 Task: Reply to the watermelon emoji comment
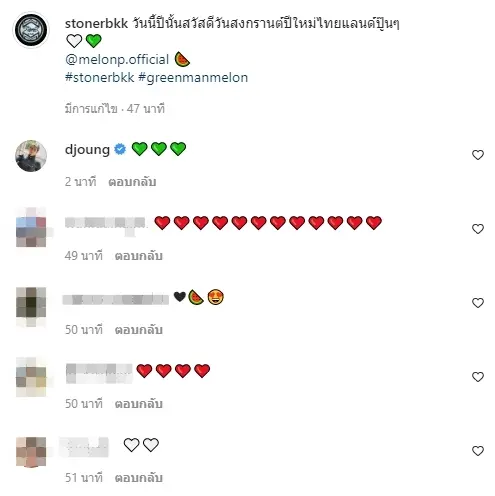pyautogui.click(x=139, y=330)
